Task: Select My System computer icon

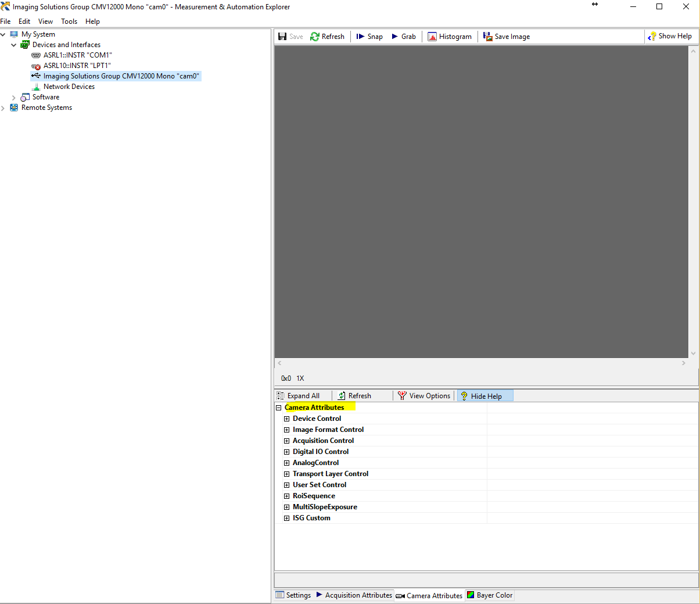Action: tap(14, 34)
